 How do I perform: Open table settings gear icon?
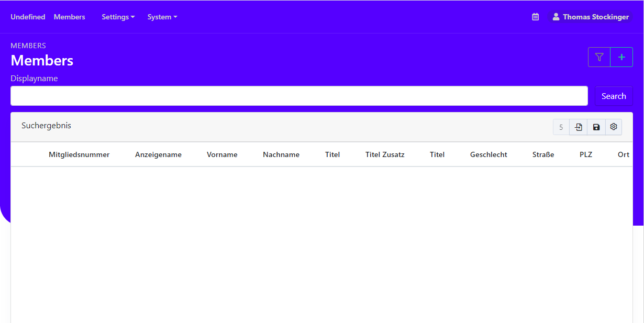click(x=614, y=127)
